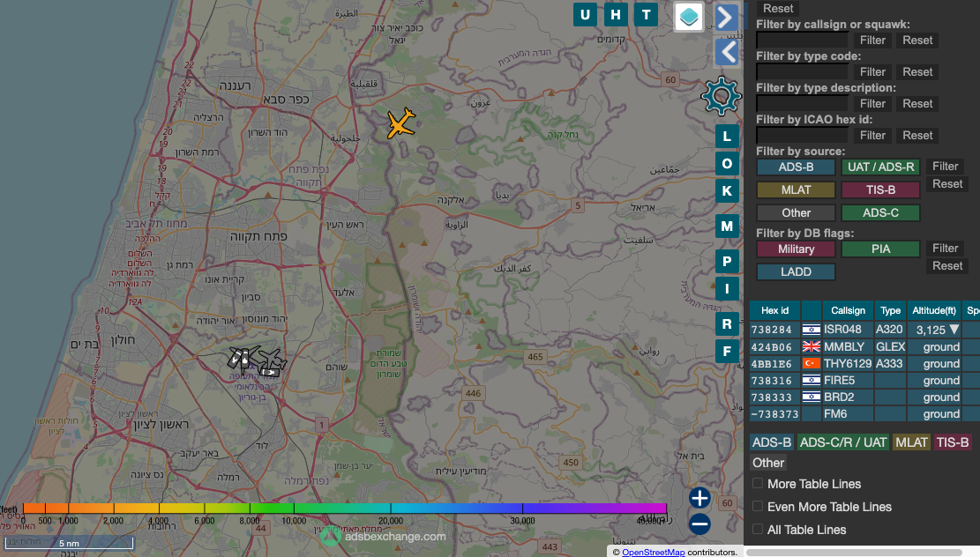The height and width of the screenshot is (557, 980).
Task: Focus the type description input field
Action: coord(802,104)
